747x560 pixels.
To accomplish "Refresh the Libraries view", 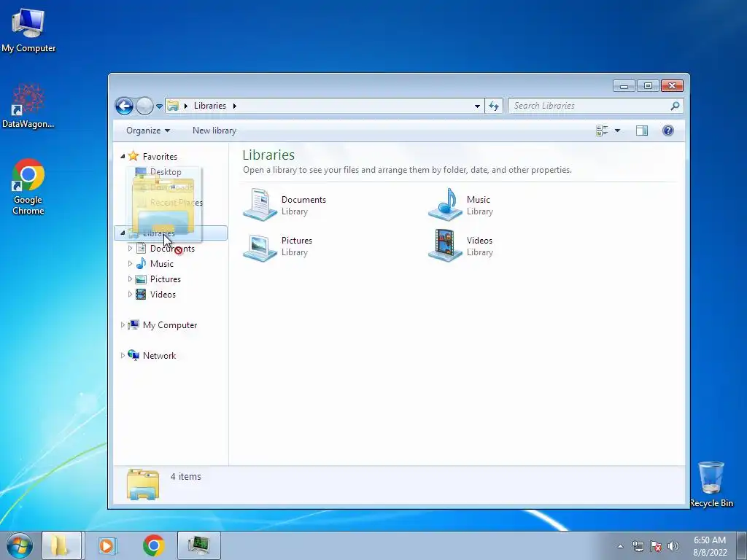I will 494,106.
